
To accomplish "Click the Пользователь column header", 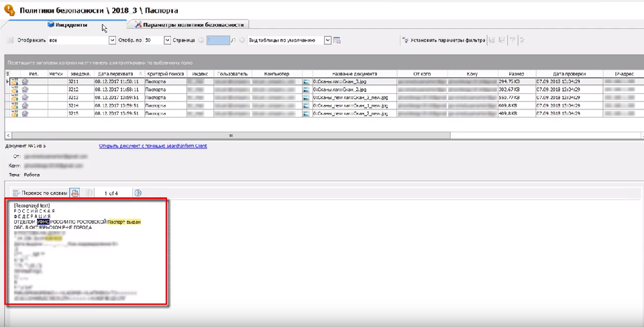I will click(233, 74).
